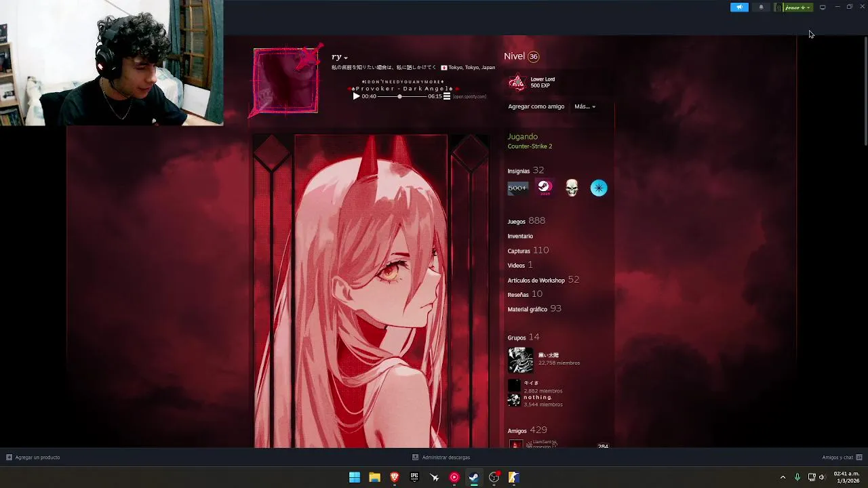Click the microphone tray icon
This screenshot has height=488, width=868.
pos(797,477)
